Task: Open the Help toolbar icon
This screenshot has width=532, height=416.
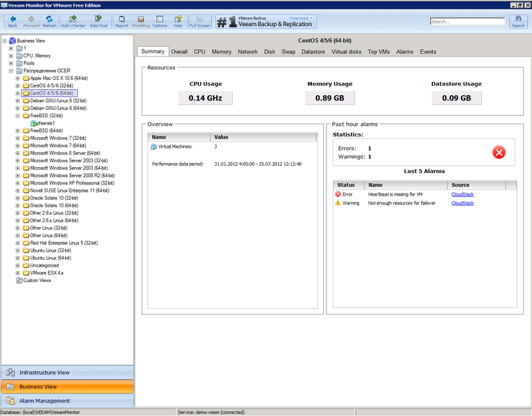Action: pos(178,21)
